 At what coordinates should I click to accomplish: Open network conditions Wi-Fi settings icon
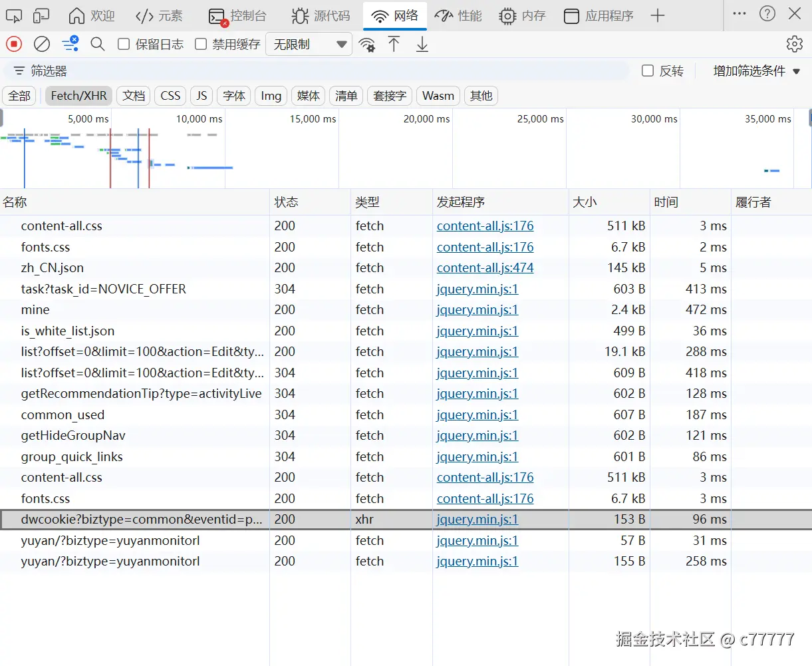tap(366, 45)
